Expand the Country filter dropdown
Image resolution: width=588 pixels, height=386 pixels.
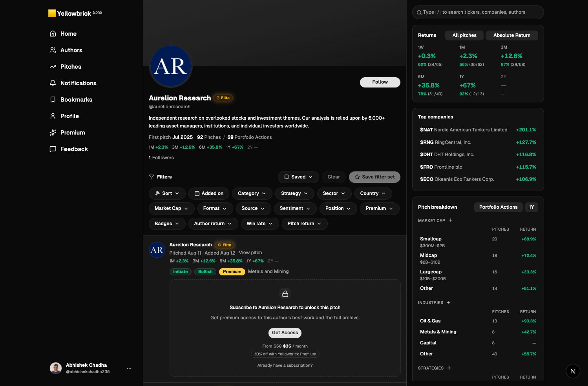[373, 193]
